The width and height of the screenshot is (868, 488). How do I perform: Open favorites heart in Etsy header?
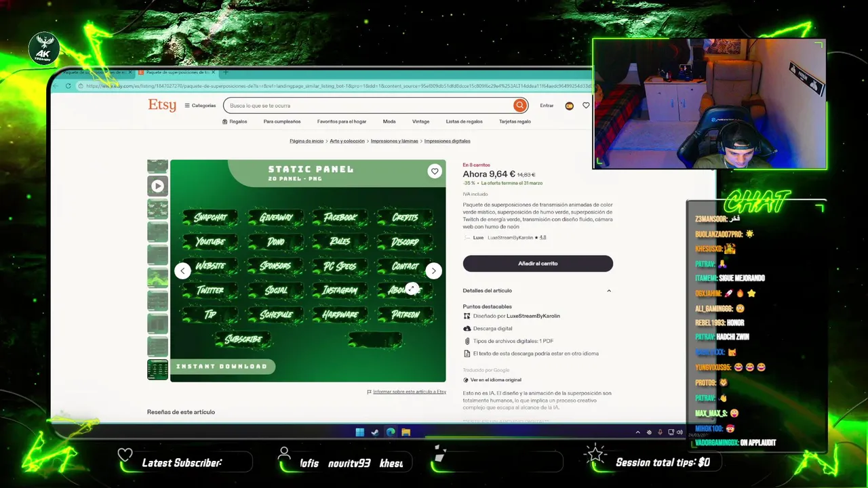click(586, 106)
